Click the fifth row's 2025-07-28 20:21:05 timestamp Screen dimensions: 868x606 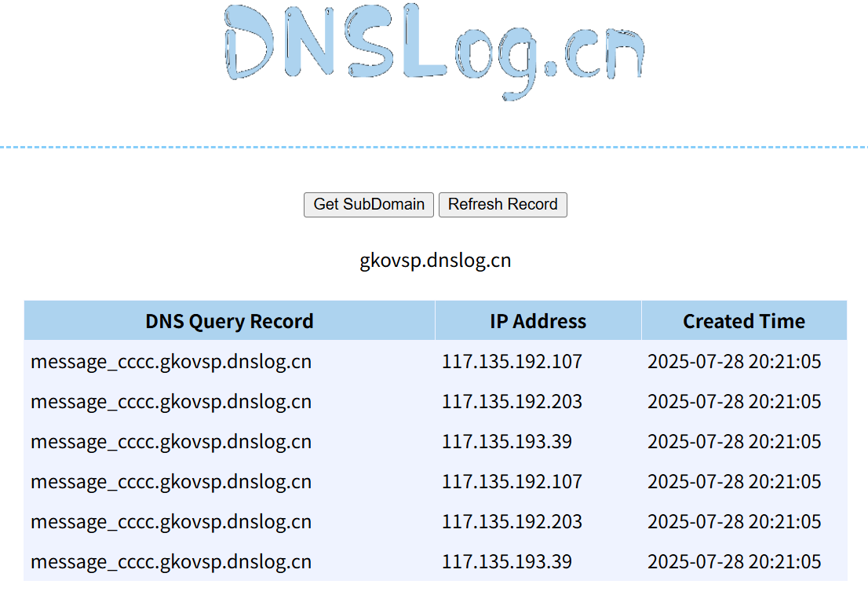(735, 522)
